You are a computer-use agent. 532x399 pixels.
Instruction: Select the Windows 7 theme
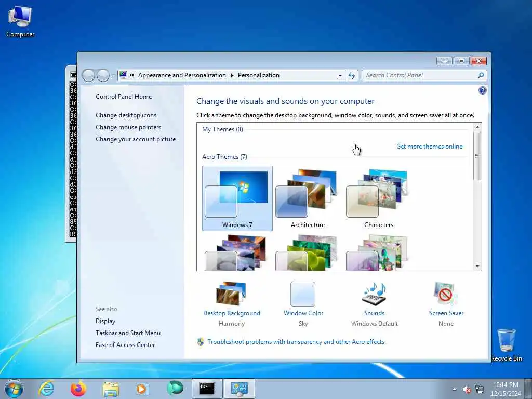tap(237, 198)
